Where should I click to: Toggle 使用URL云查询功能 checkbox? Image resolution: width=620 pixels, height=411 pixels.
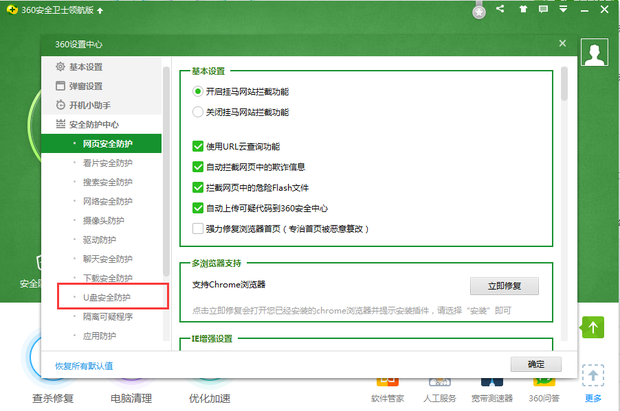[x=198, y=146]
